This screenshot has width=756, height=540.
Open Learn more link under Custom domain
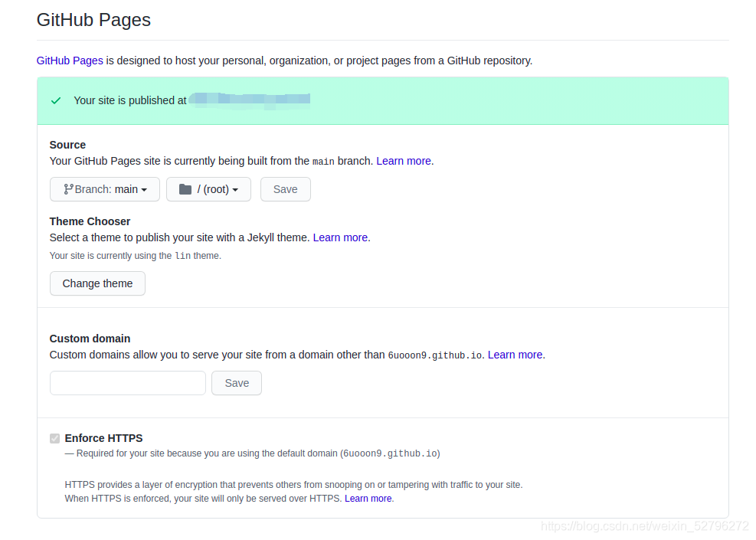[515, 355]
